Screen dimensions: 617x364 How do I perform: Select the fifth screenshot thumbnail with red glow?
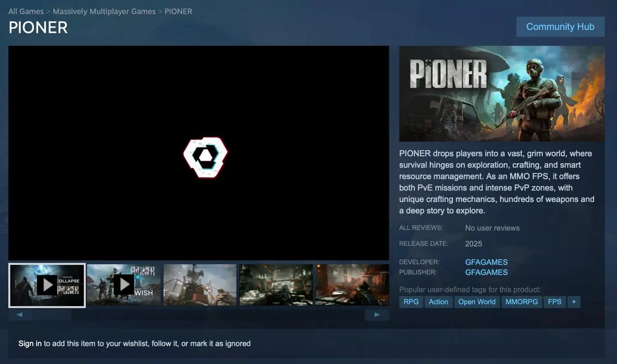pyautogui.click(x=352, y=285)
